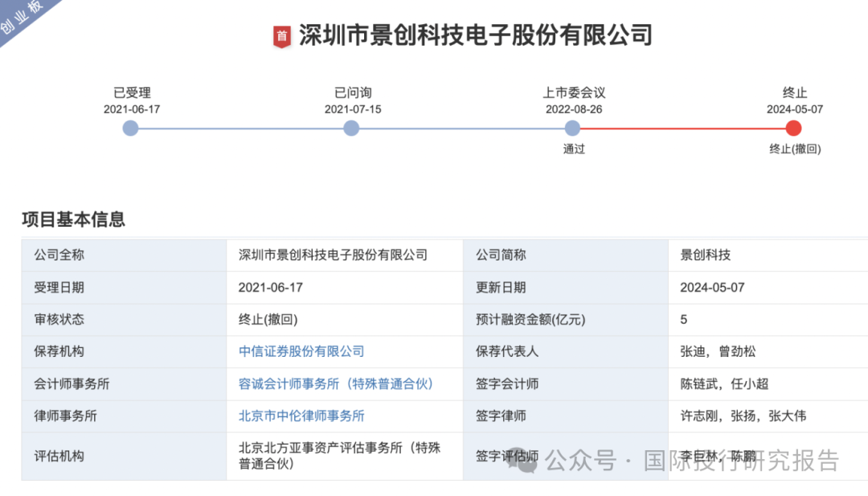Click the 更新日期 value 2024-05-07 in the table

click(712, 288)
